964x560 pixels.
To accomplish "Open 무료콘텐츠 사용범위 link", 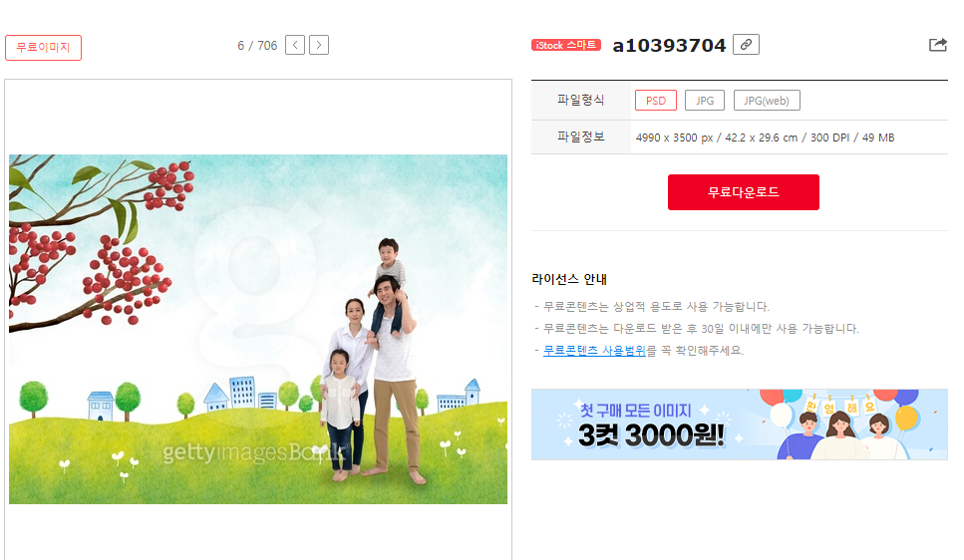I will 594,351.
